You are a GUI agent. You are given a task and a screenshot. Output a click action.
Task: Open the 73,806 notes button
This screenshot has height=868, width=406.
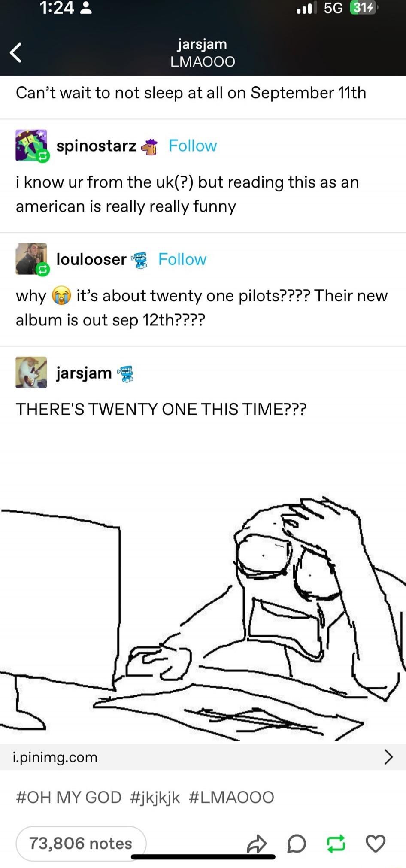[x=81, y=844]
